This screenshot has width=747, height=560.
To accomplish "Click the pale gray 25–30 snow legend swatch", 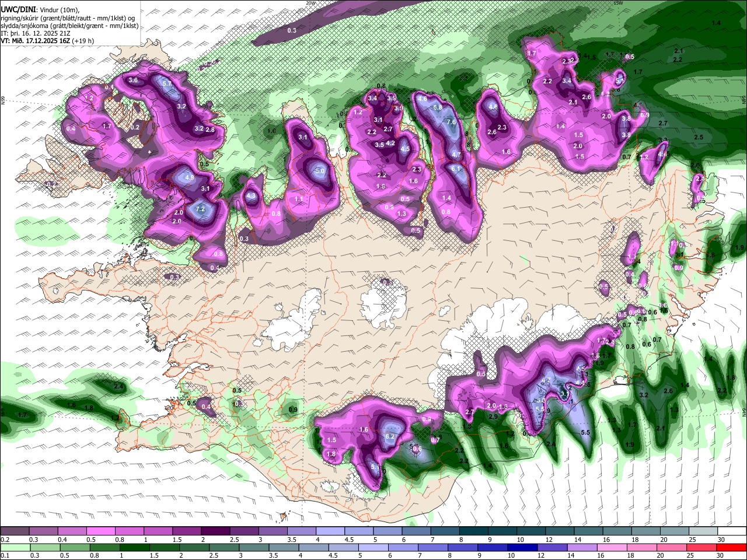I will 703,531.
